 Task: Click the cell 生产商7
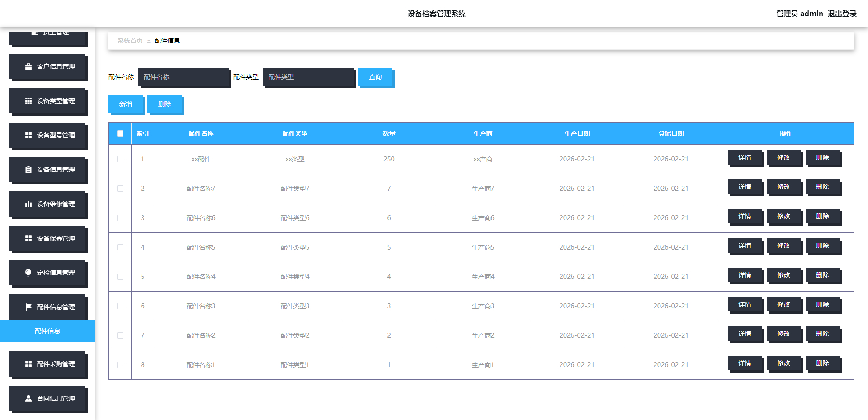[x=483, y=189]
